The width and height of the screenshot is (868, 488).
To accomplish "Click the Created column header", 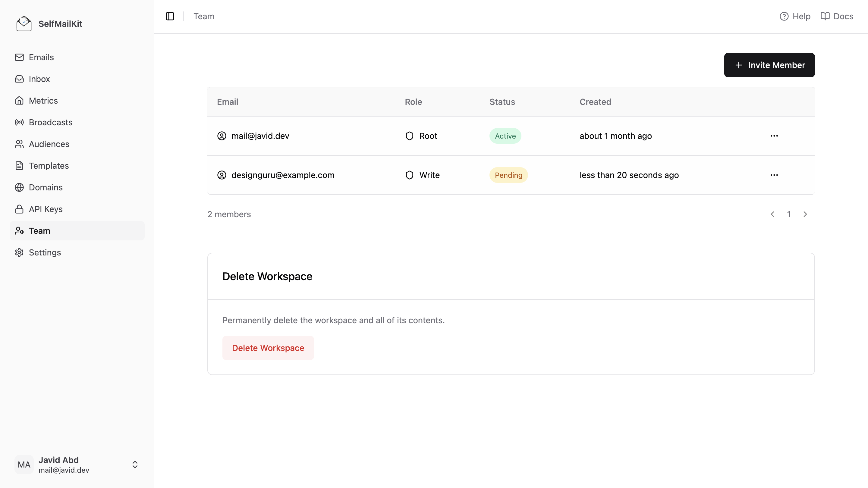I will [596, 102].
